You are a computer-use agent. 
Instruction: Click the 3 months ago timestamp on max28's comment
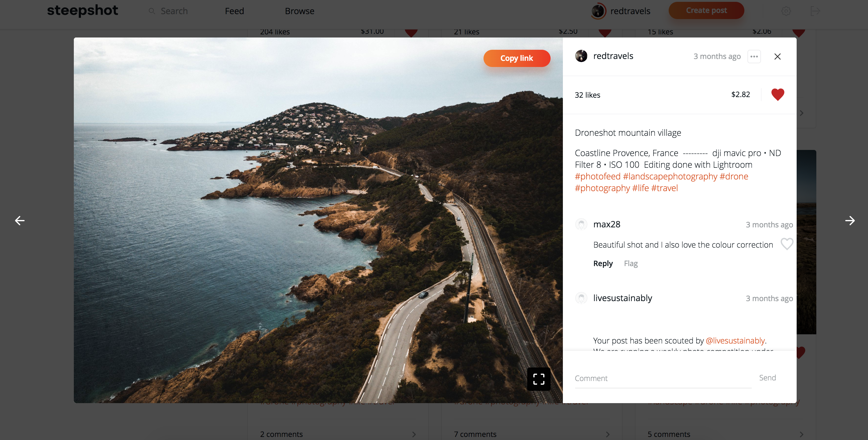(x=769, y=225)
